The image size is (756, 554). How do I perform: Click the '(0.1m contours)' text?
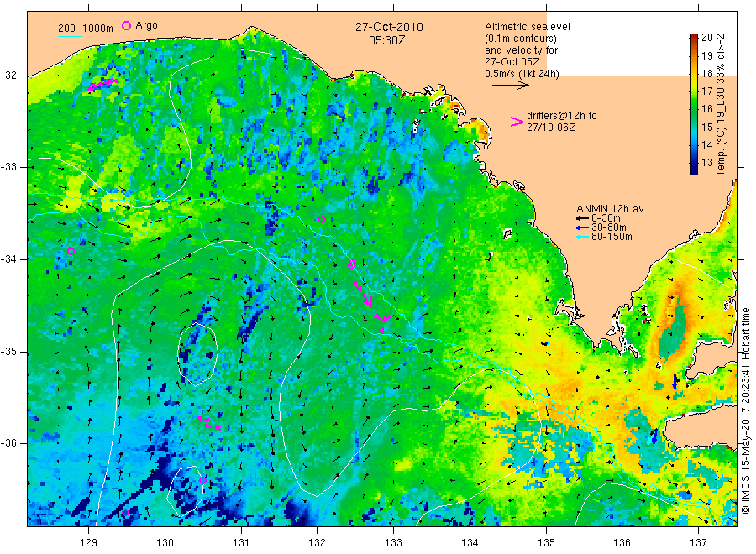click(x=521, y=39)
